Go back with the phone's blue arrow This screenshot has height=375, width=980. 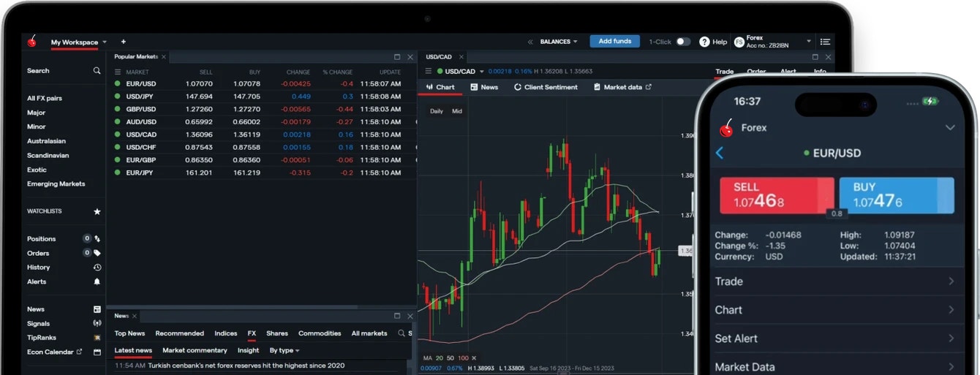720,153
